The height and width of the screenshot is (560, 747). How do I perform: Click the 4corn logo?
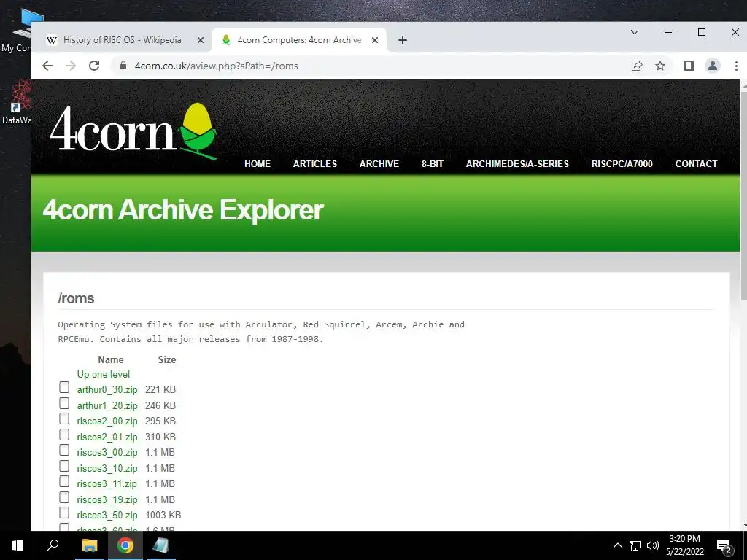[133, 131]
